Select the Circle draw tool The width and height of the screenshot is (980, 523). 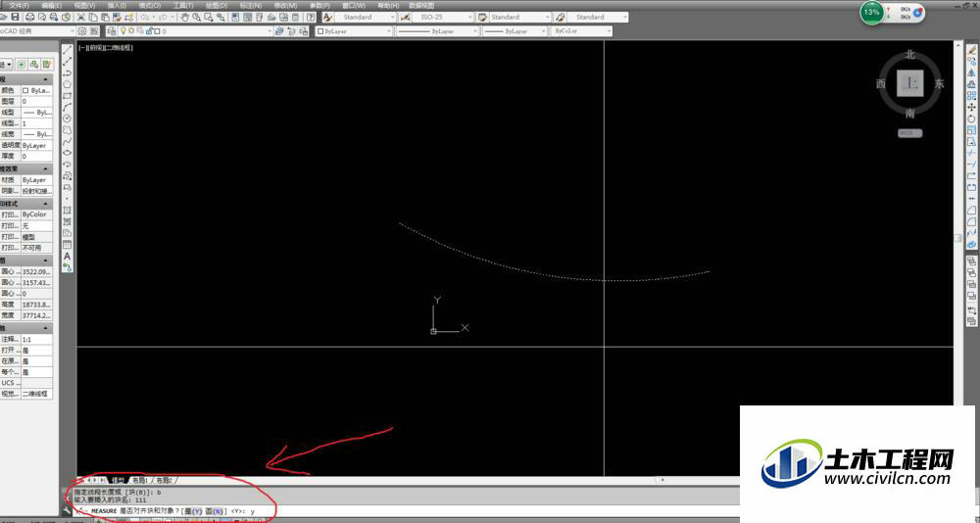coord(68,119)
